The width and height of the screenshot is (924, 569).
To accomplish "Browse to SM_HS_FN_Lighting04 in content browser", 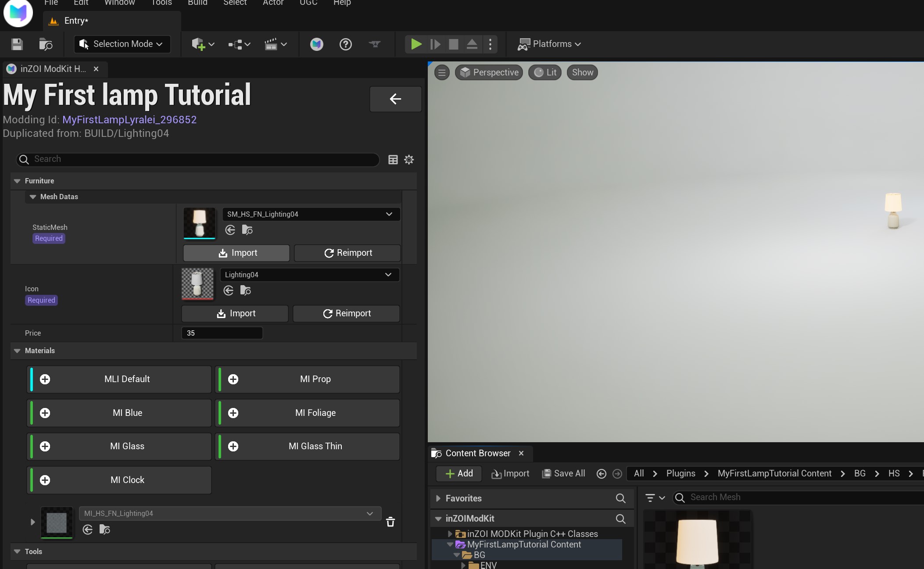I will click(247, 230).
